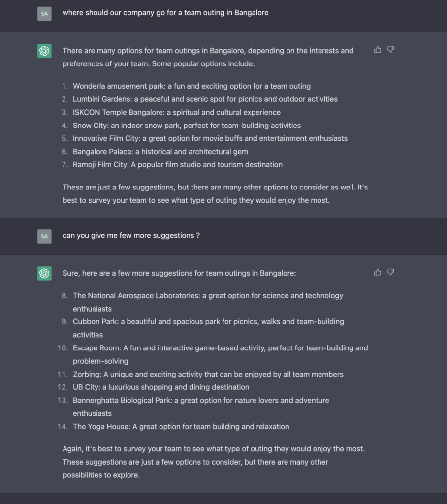Click the team outing in Bangalore question
Image resolution: width=447 pixels, height=504 pixels.
165,13
